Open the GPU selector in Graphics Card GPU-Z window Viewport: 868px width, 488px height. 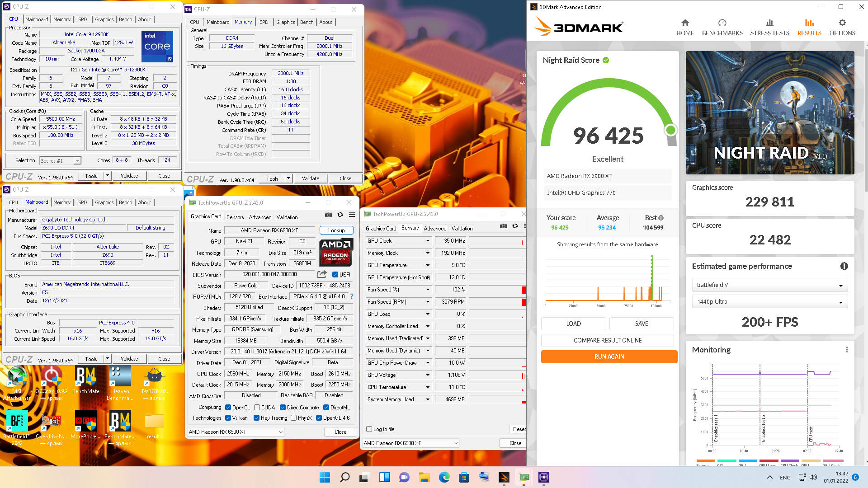pyautogui.click(x=236, y=432)
